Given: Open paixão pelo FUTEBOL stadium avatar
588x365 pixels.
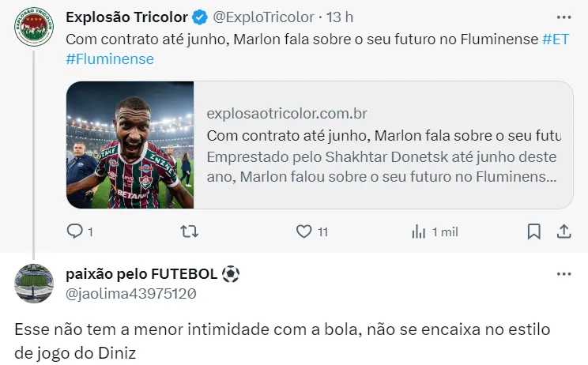Looking at the screenshot, I should [x=34, y=284].
